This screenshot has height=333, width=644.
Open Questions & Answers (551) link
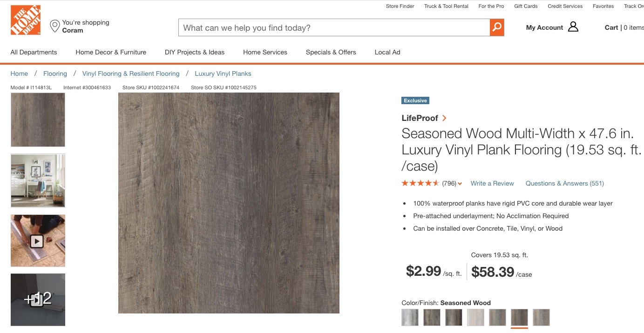(x=564, y=183)
